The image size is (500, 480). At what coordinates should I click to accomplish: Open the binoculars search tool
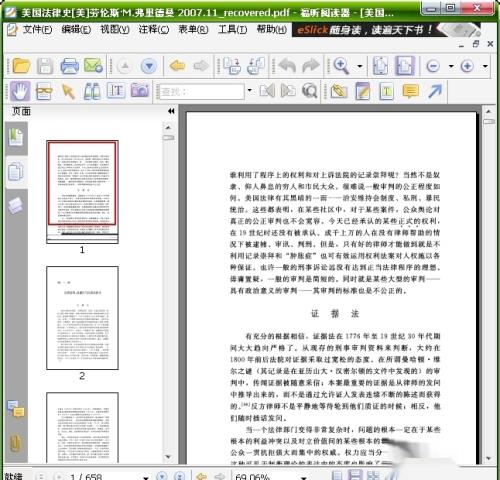(x=92, y=91)
